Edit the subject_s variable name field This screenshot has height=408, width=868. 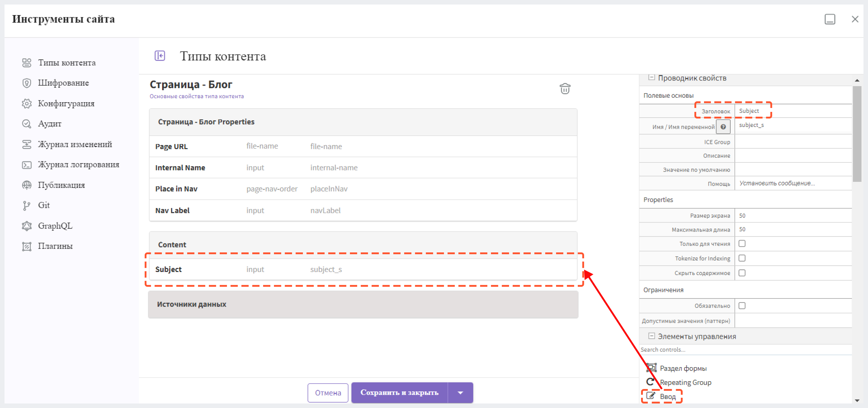tap(793, 125)
